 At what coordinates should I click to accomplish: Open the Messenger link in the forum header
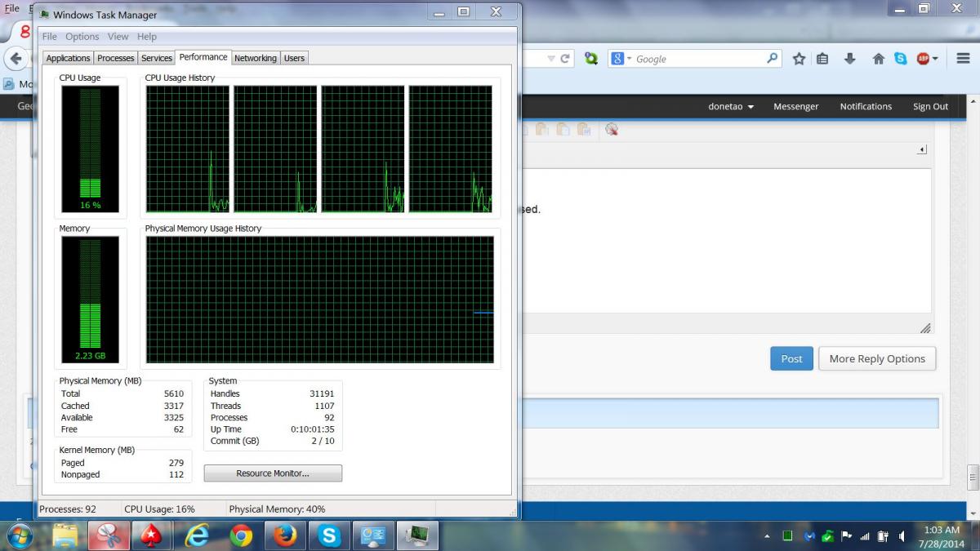[796, 106]
